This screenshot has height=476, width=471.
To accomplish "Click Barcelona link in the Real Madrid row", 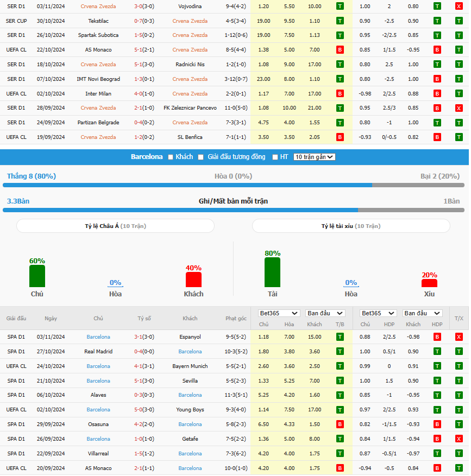I will (x=190, y=352).
